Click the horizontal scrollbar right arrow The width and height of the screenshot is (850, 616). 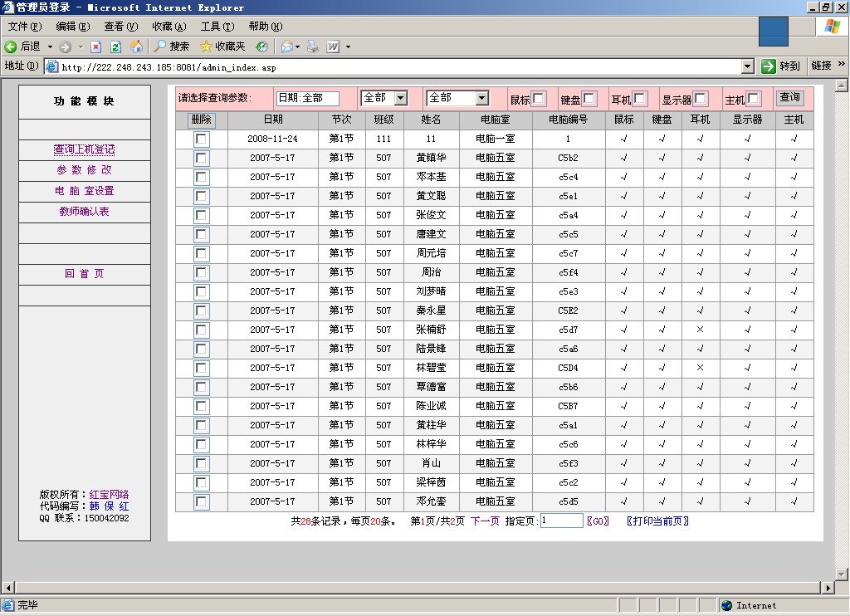(x=827, y=588)
